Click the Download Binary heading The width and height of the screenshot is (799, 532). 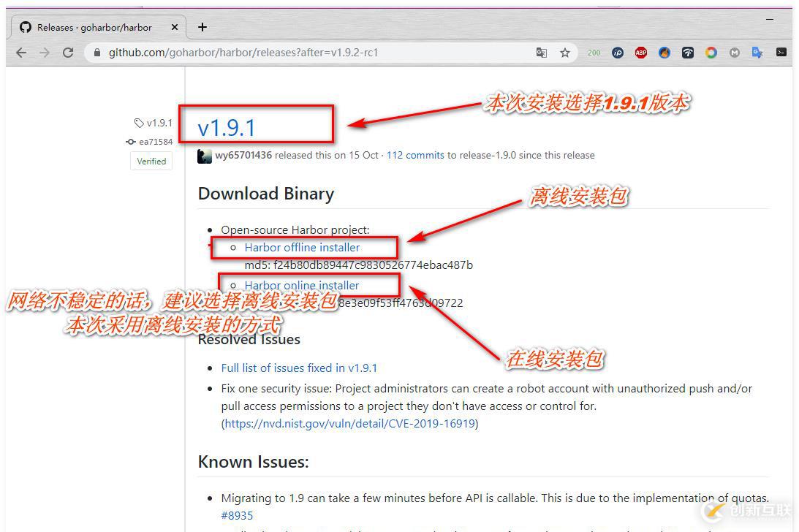click(266, 194)
